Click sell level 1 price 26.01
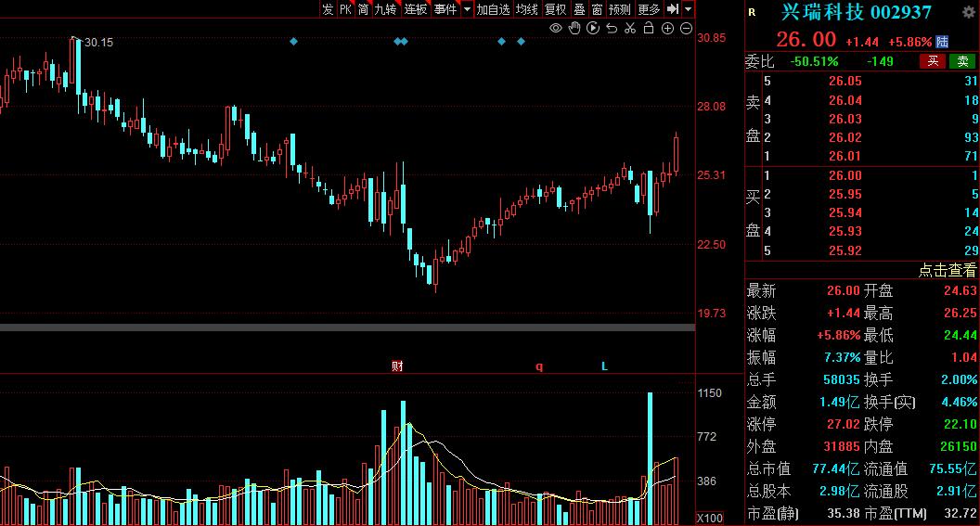The image size is (980, 526). 845,156
